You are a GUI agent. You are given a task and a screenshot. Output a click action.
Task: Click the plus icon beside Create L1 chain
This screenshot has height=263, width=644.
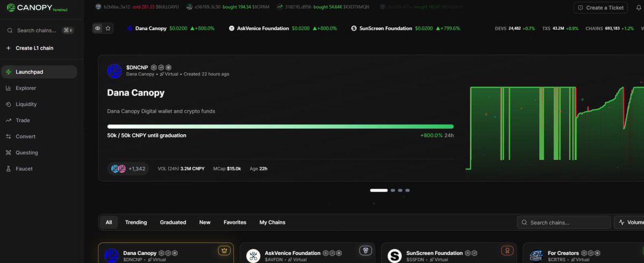click(x=8, y=48)
